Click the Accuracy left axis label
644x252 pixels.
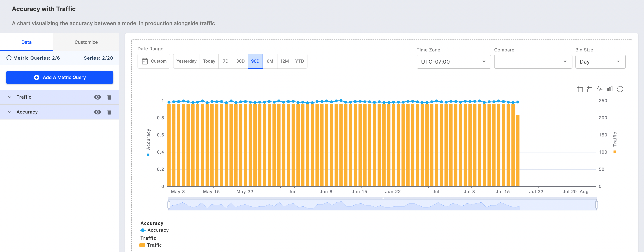[148, 139]
